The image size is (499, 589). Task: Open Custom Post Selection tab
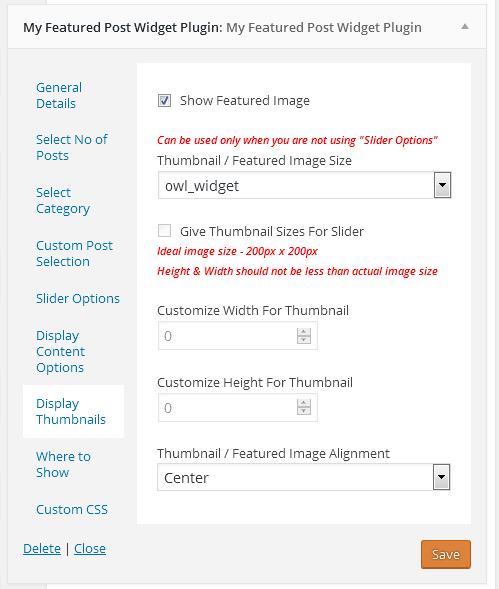(74, 253)
